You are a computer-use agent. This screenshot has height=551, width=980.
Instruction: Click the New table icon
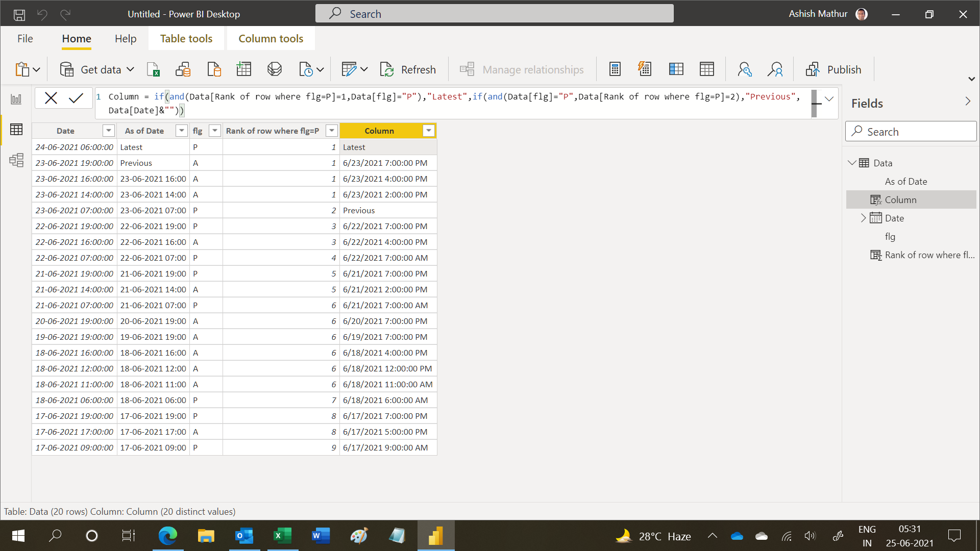pyautogui.click(x=707, y=69)
